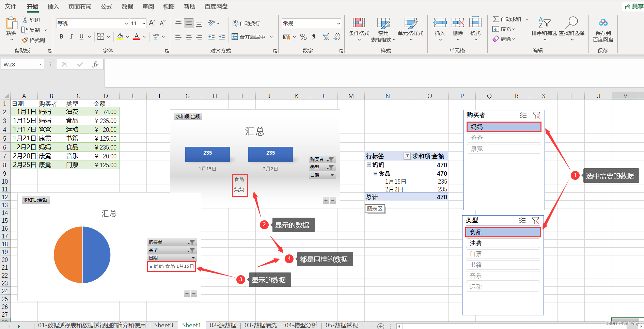This screenshot has height=329, width=644.
Task: Open the Name Box dropdown
Action: coord(40,64)
